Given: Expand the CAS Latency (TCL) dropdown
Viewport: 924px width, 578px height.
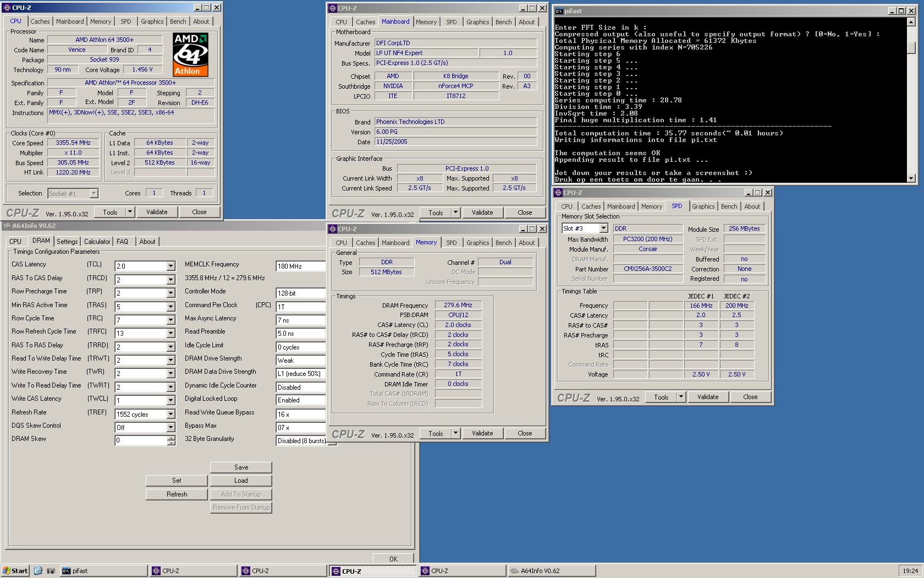Looking at the screenshot, I should 170,266.
